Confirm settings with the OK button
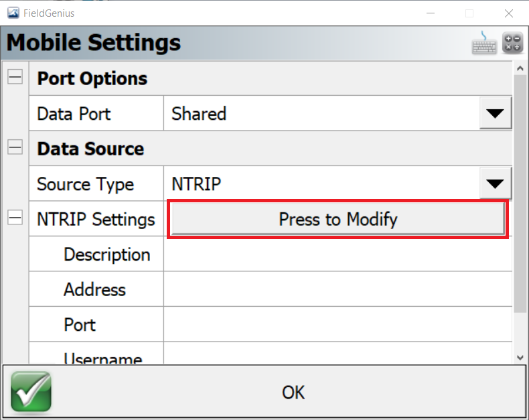Screen dimensions: 529x420 pyautogui.click(x=264, y=392)
